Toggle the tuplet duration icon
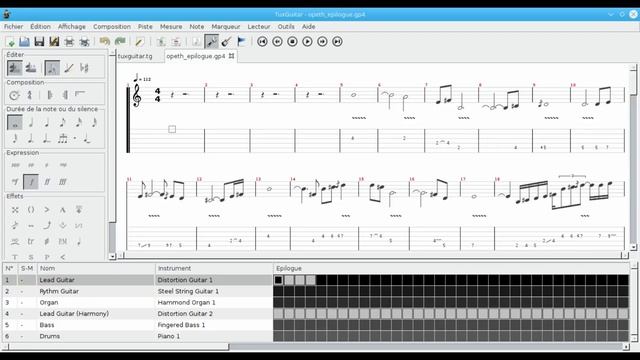Screen dimensions: 640x360 pos(62,138)
